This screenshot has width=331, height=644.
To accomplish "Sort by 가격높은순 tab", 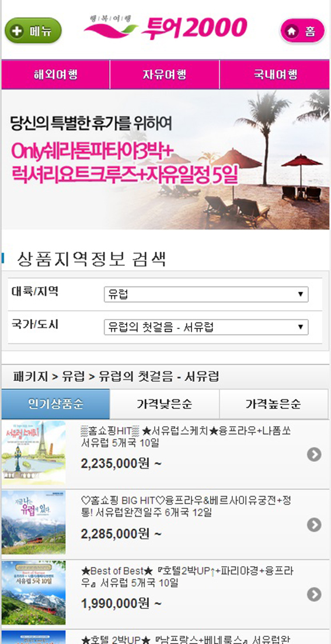I will (274, 404).
